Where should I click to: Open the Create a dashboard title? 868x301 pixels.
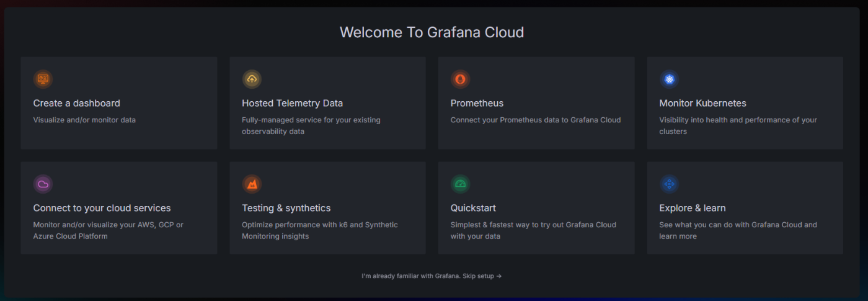(76, 103)
